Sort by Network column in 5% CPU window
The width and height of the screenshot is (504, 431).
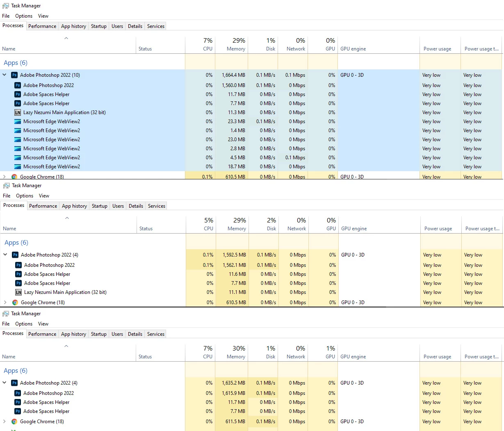click(x=294, y=224)
